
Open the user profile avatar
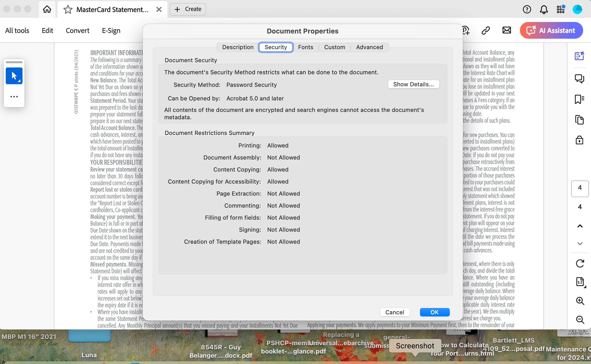click(577, 9)
